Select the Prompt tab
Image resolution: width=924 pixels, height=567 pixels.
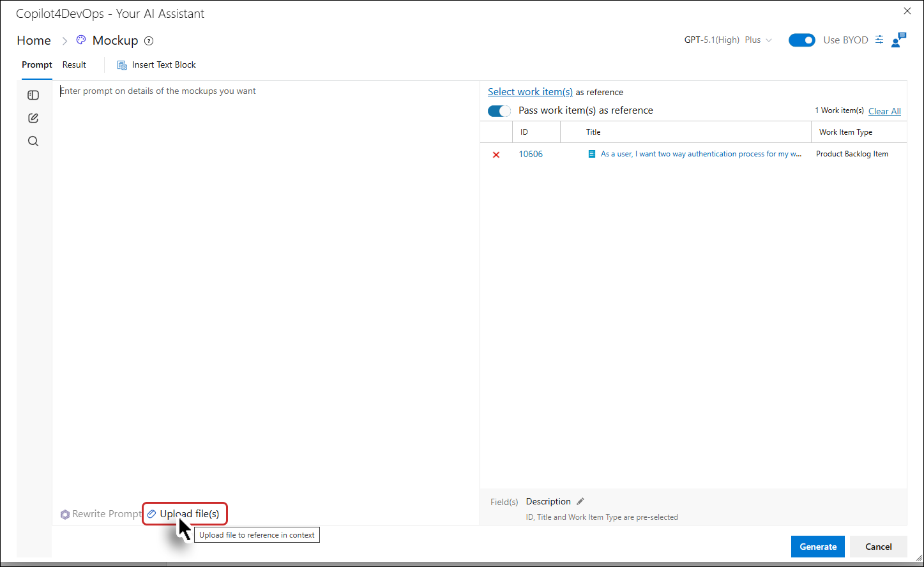[x=37, y=64]
